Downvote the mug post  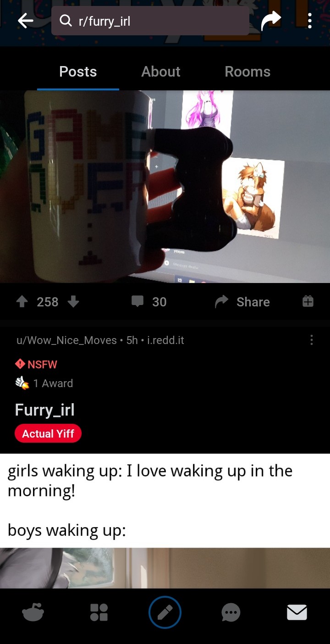pos(73,301)
